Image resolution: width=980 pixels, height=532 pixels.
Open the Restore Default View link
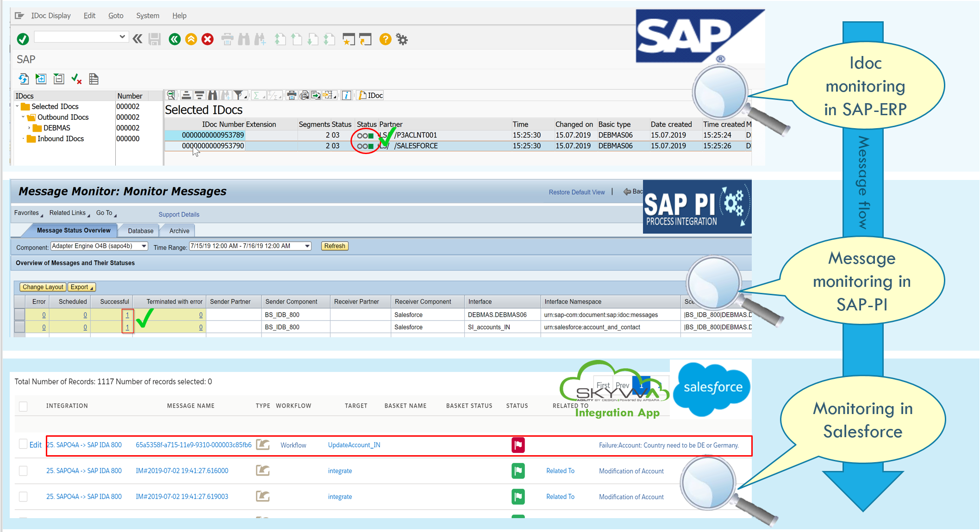tap(576, 192)
